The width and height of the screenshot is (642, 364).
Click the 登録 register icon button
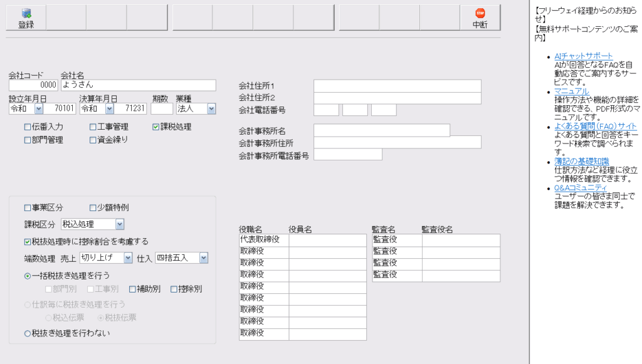click(x=26, y=18)
